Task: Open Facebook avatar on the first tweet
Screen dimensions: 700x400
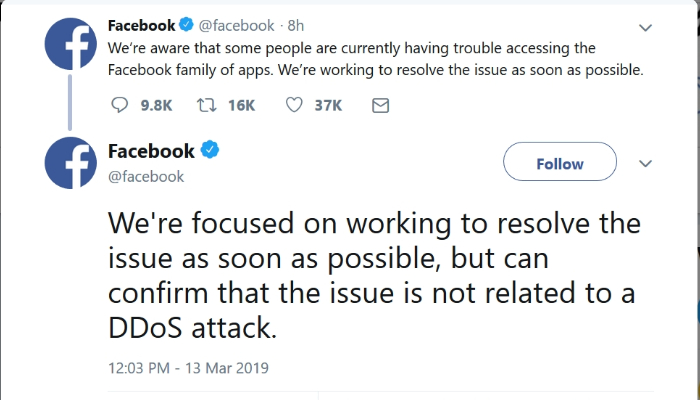Action: point(71,44)
